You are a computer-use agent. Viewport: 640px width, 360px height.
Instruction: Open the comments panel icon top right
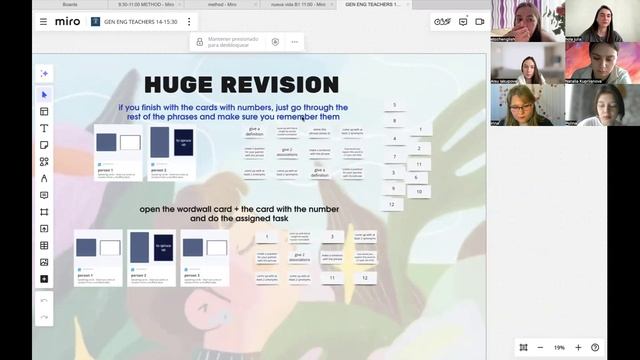pyautogui.click(x=463, y=22)
